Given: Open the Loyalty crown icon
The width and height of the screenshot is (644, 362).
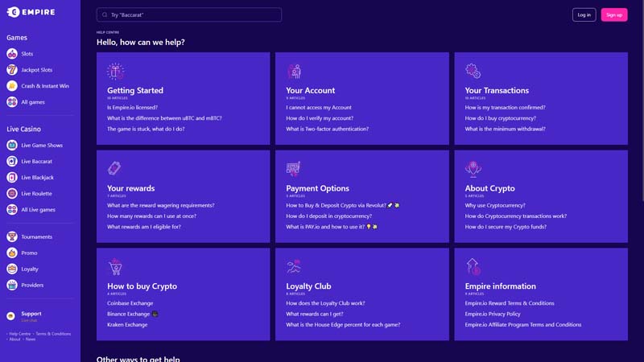Looking at the screenshot, I should 12,269.
